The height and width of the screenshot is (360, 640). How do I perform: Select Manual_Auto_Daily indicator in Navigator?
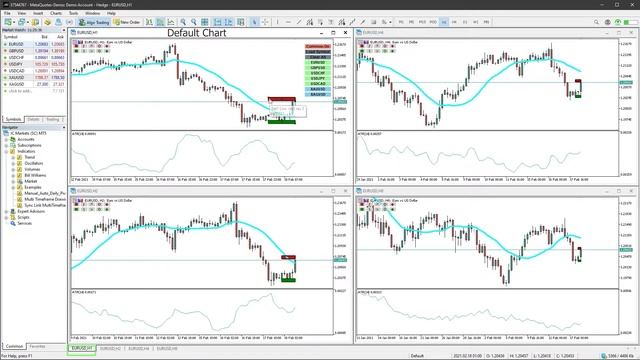pos(45,193)
